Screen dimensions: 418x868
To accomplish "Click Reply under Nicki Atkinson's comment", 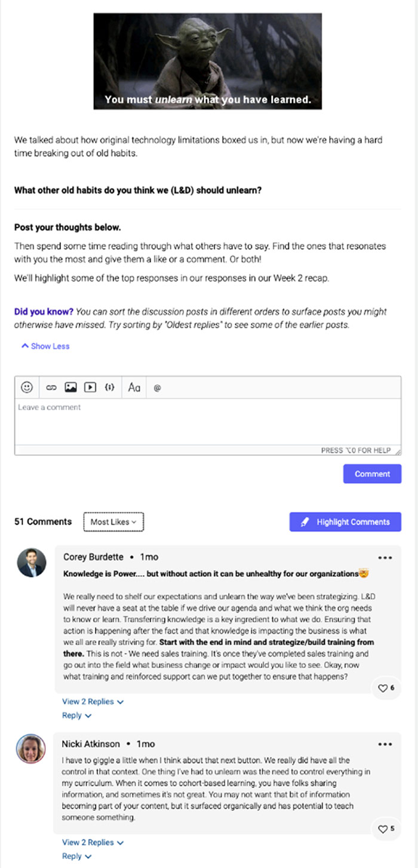I will pyautogui.click(x=76, y=856).
